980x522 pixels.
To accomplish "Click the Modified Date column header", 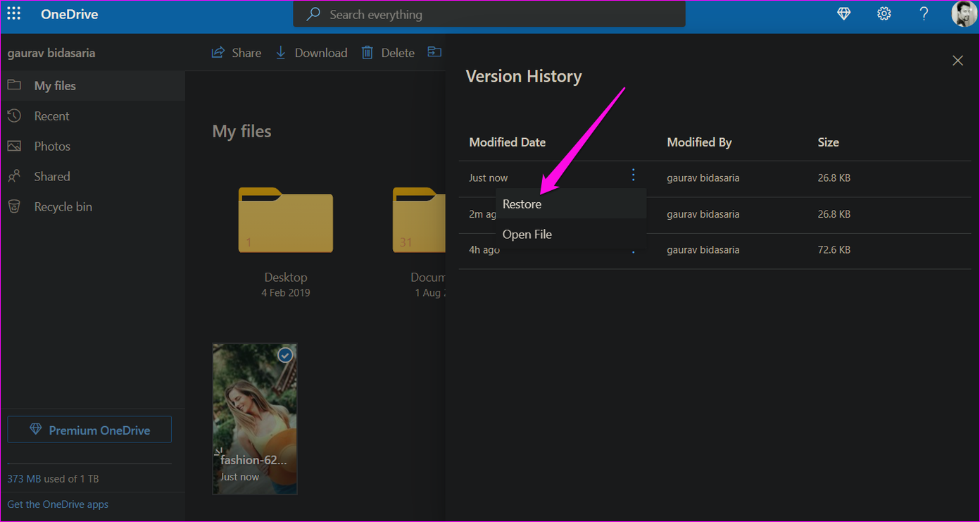I will tap(508, 142).
